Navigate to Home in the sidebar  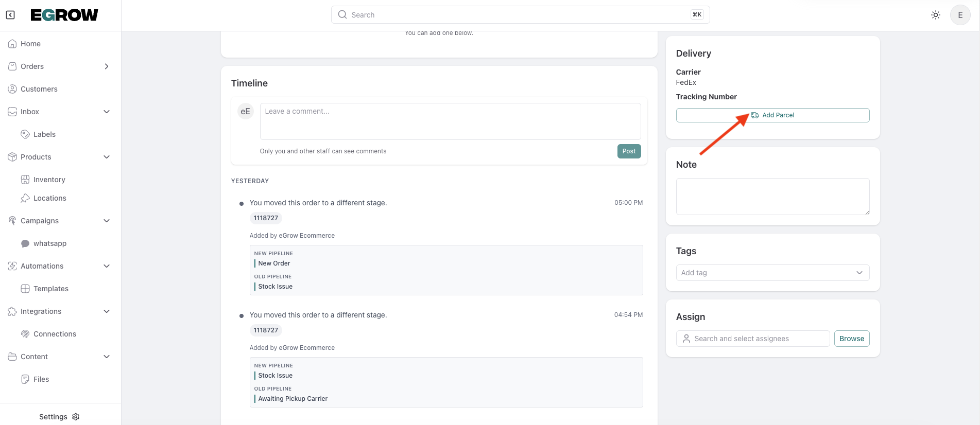click(x=30, y=44)
